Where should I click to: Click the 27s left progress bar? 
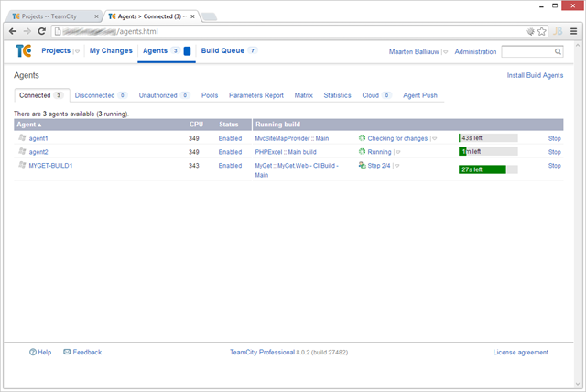coord(488,169)
